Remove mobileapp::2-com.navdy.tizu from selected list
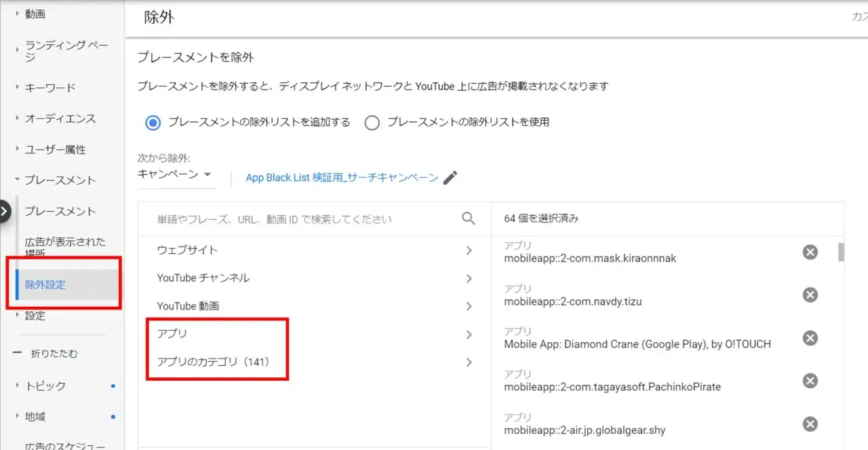The width and height of the screenshot is (868, 450). tap(810, 295)
